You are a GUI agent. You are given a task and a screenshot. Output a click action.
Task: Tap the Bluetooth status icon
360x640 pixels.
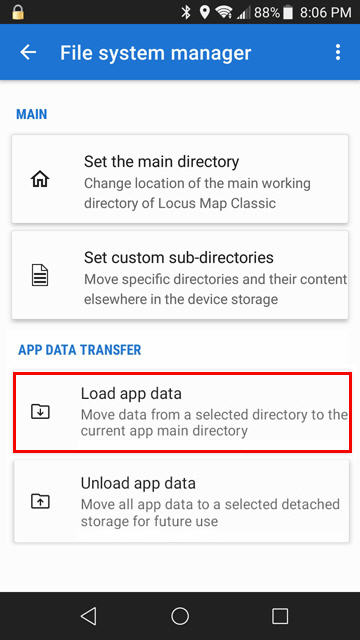point(186,12)
